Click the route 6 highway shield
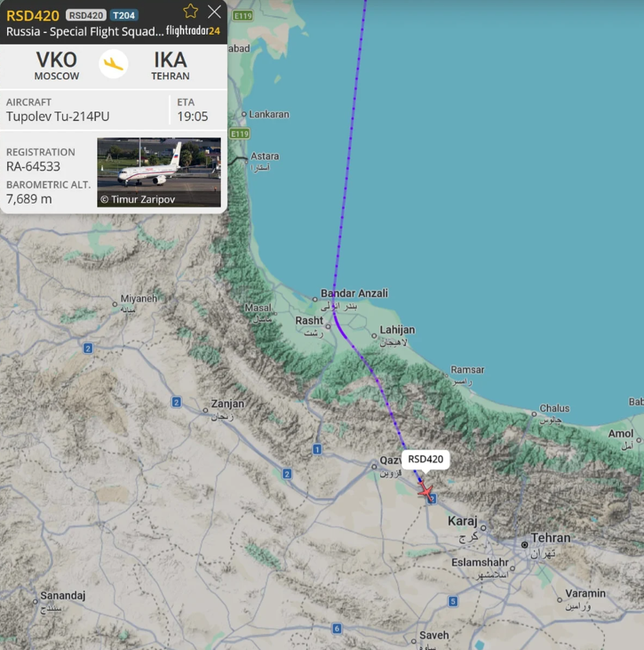The height and width of the screenshot is (650, 644). point(337,629)
